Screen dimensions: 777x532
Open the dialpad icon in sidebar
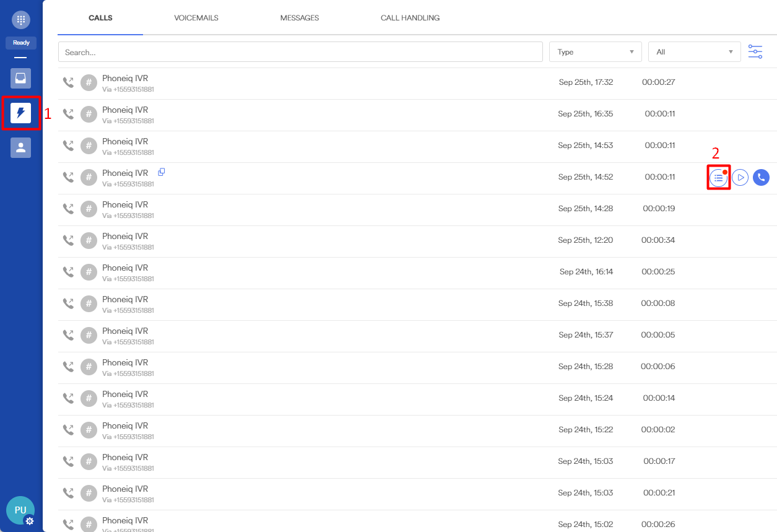[x=20, y=20]
